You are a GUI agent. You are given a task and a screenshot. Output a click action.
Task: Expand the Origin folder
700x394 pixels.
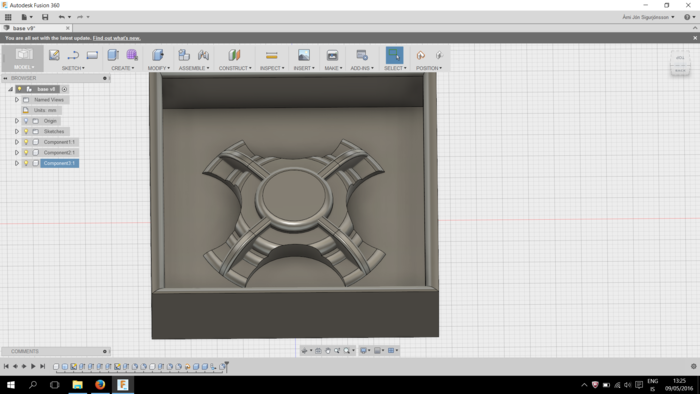pyautogui.click(x=17, y=121)
